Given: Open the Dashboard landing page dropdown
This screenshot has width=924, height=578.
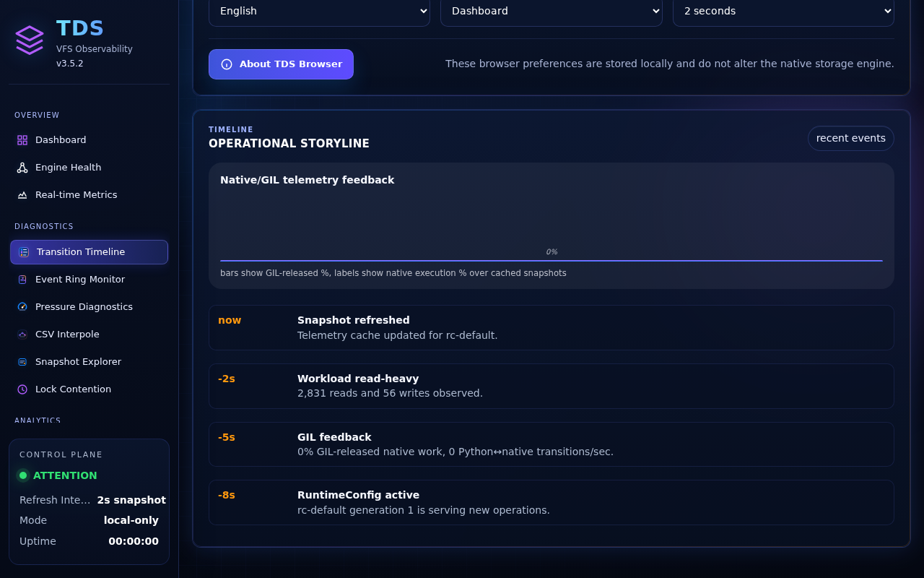Looking at the screenshot, I should [552, 12].
